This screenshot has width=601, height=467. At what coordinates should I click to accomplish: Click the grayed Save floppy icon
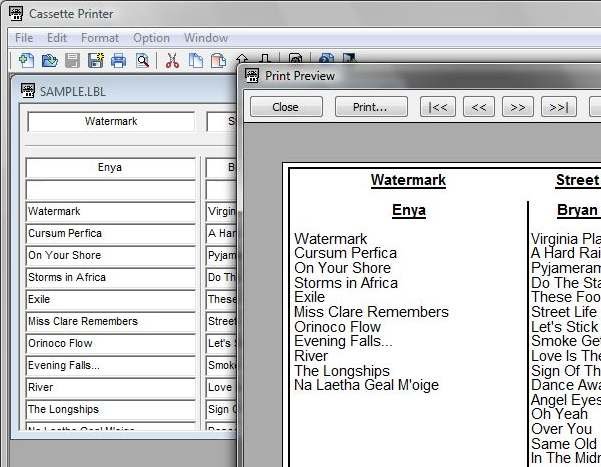[x=72, y=60]
